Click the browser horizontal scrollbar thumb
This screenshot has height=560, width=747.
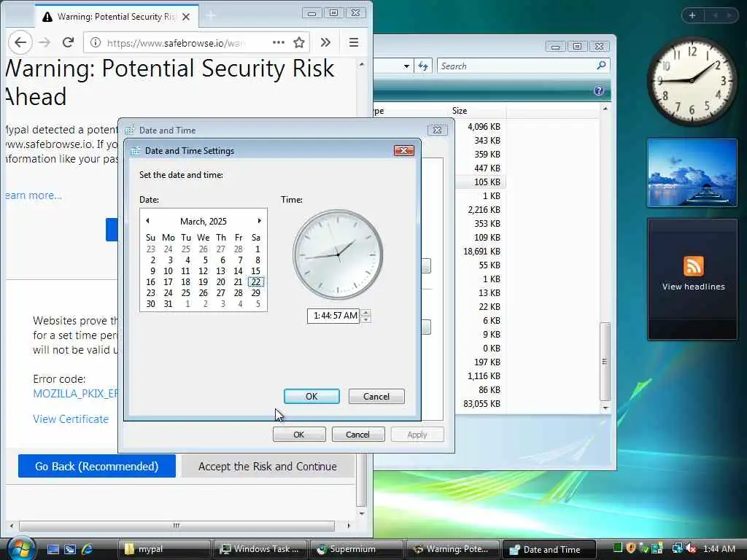coord(177,526)
